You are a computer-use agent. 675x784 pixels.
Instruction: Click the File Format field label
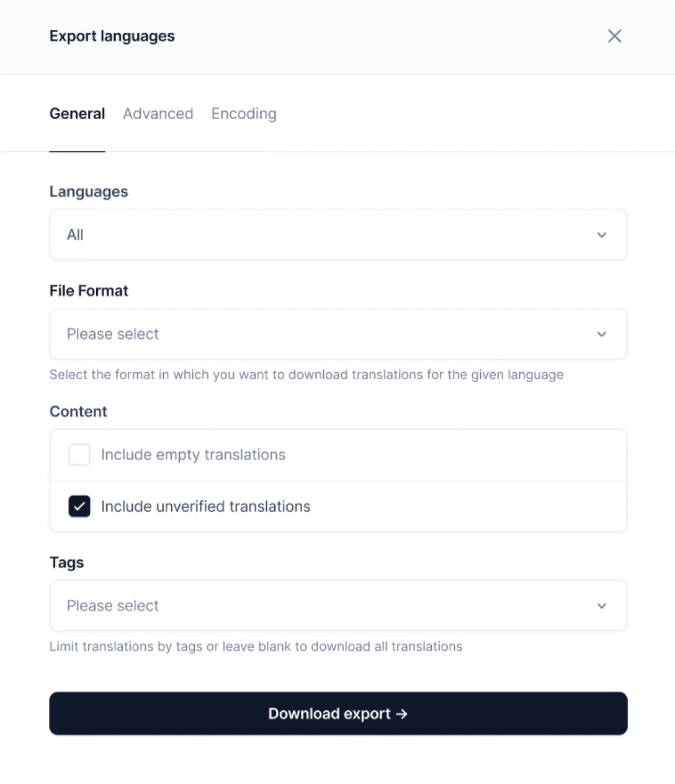(89, 291)
